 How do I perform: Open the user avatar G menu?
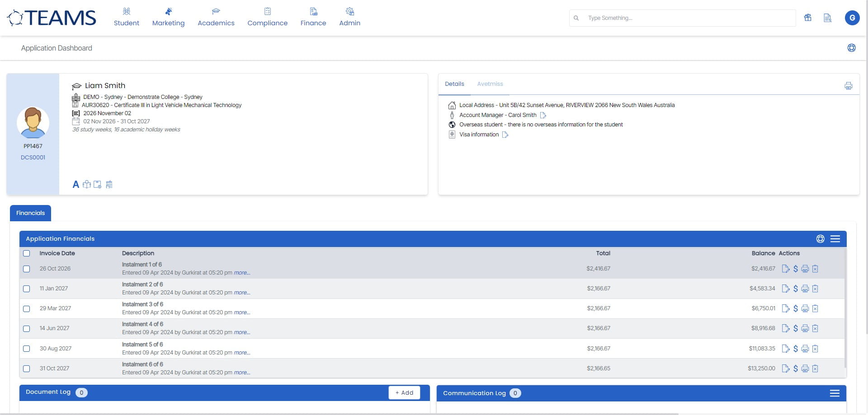pyautogui.click(x=852, y=18)
